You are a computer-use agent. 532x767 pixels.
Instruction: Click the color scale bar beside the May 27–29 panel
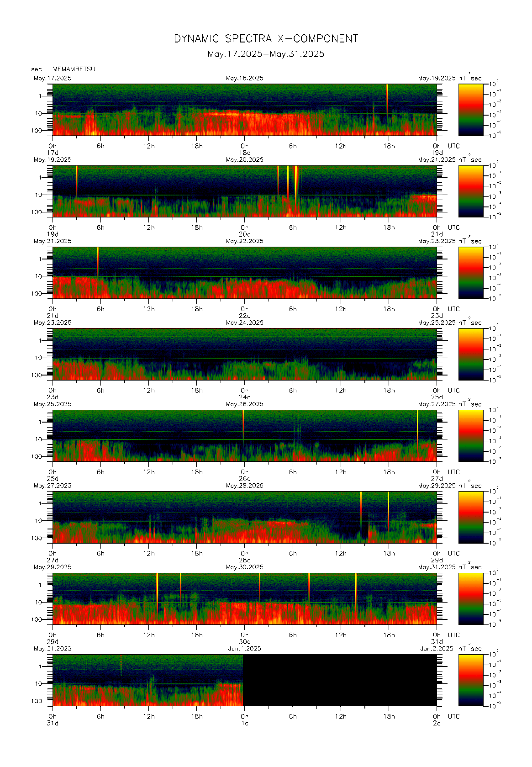tap(471, 517)
